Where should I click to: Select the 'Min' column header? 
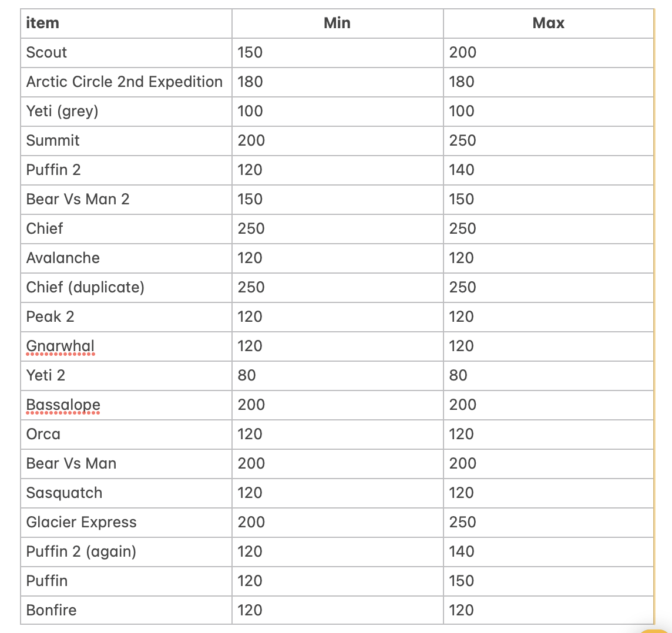click(x=337, y=23)
